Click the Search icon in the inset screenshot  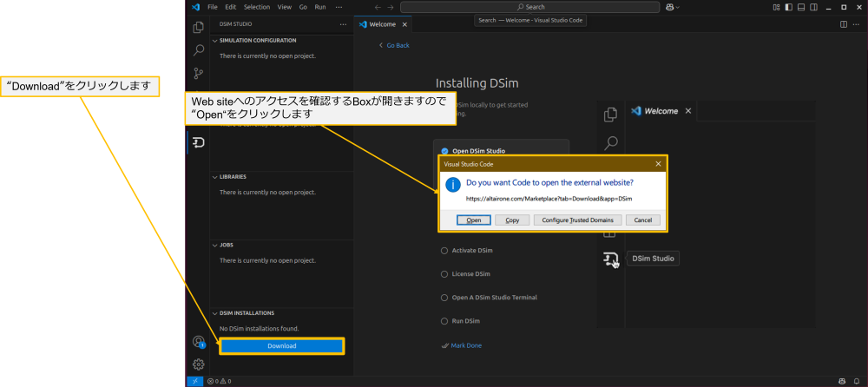click(x=610, y=143)
